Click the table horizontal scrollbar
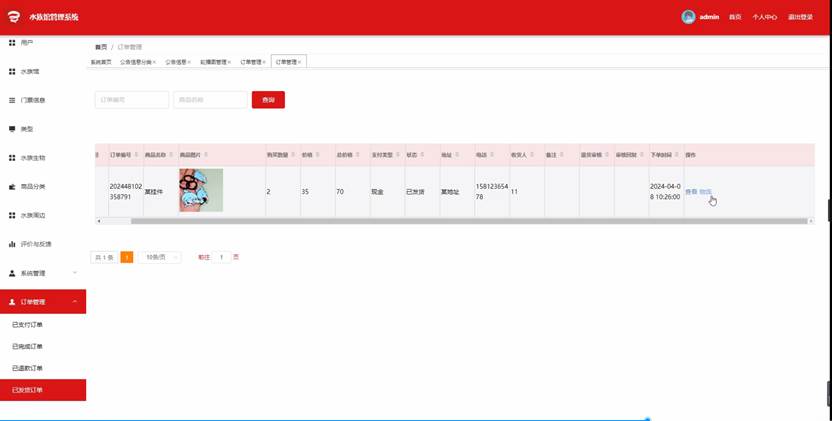832x421 pixels. point(469,221)
